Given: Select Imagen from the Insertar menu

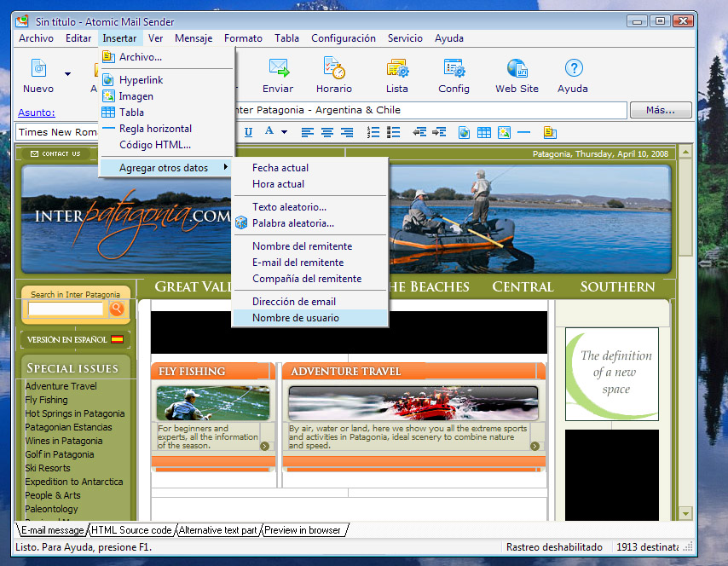Looking at the screenshot, I should (x=166, y=96).
